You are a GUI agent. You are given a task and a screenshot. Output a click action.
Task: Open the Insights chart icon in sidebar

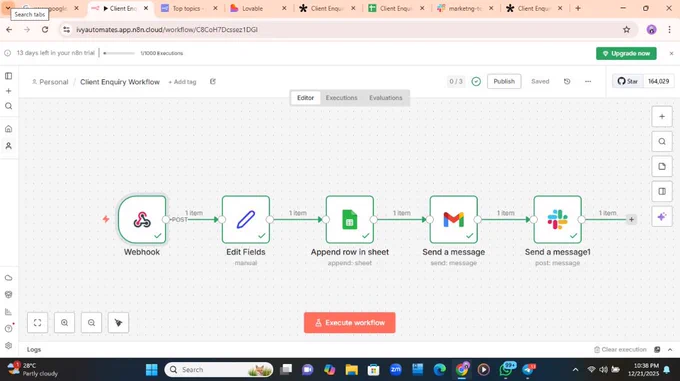[8, 312]
